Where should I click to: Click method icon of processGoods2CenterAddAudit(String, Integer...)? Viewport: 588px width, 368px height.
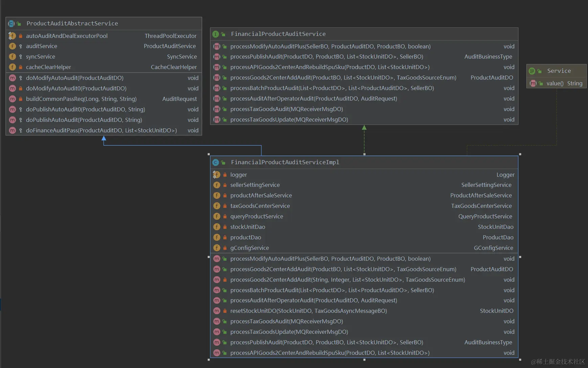(x=217, y=280)
